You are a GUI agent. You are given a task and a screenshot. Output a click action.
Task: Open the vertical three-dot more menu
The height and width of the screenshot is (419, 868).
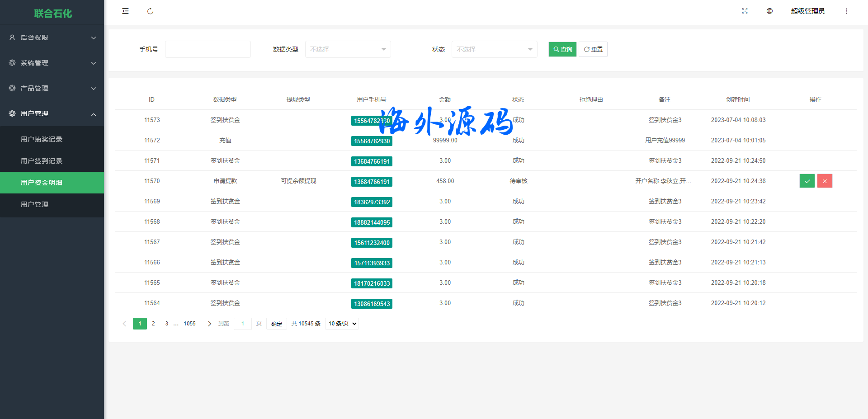pyautogui.click(x=846, y=11)
